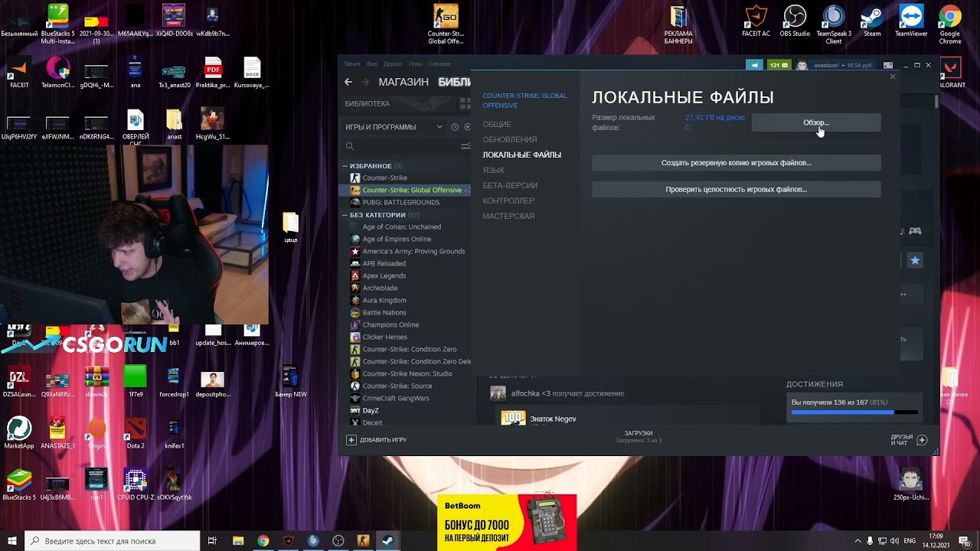The height and width of the screenshot is (551, 980).
Task: Open Google Chrome desktop icon
Action: tap(950, 24)
